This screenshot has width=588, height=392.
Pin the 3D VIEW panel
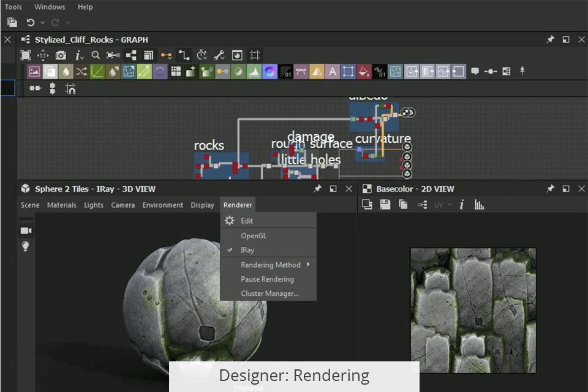pyautogui.click(x=318, y=189)
